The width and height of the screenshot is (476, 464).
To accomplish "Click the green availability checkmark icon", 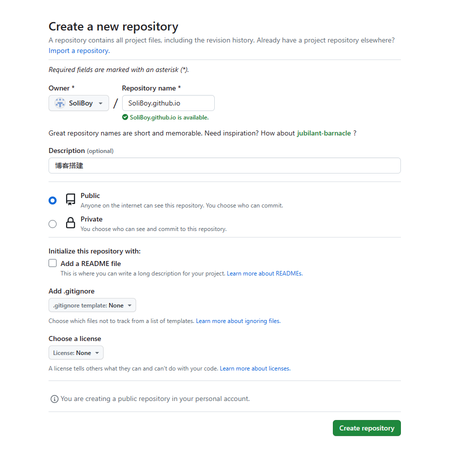I will 125,117.
